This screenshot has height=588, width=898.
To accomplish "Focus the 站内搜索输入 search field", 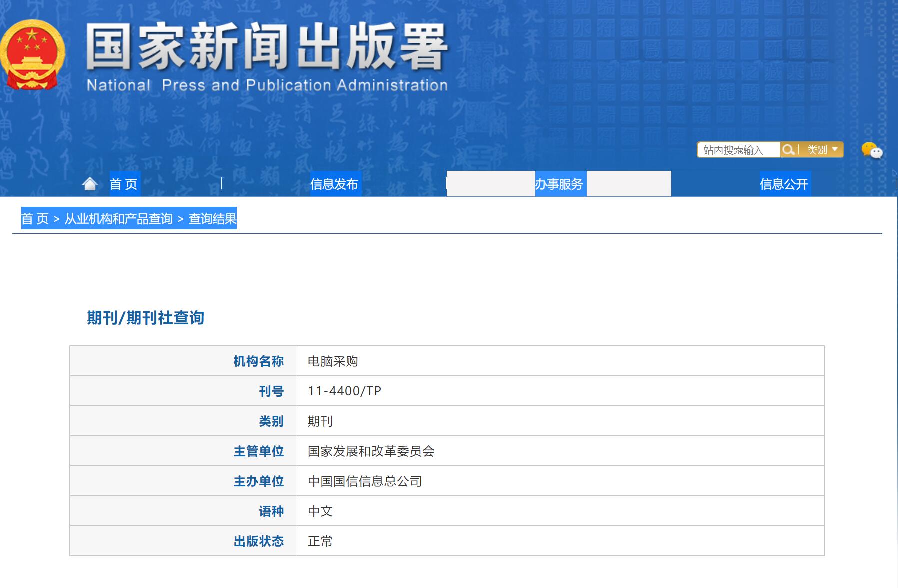I will [x=739, y=150].
